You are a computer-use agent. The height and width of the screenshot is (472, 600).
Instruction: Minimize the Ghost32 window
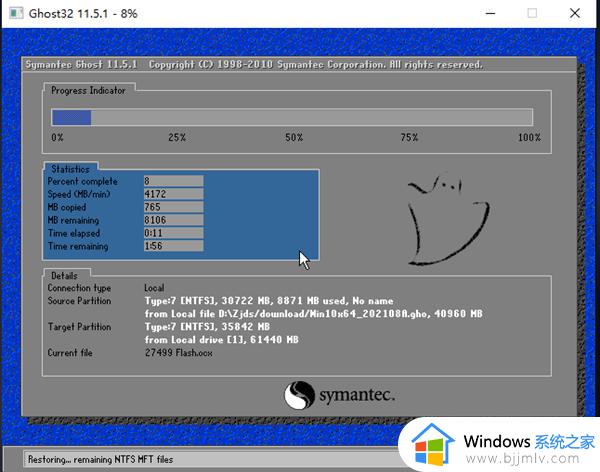[x=491, y=13]
